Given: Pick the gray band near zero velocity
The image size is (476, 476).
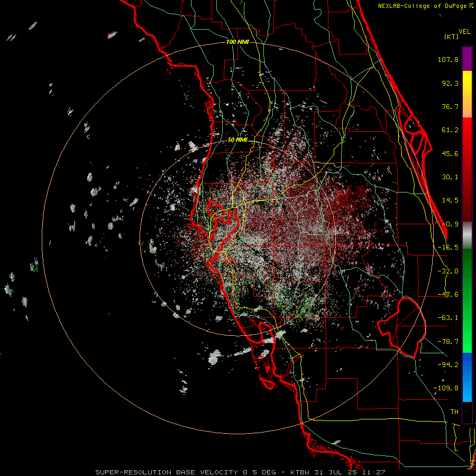Looking at the screenshot, I should coord(467,235).
